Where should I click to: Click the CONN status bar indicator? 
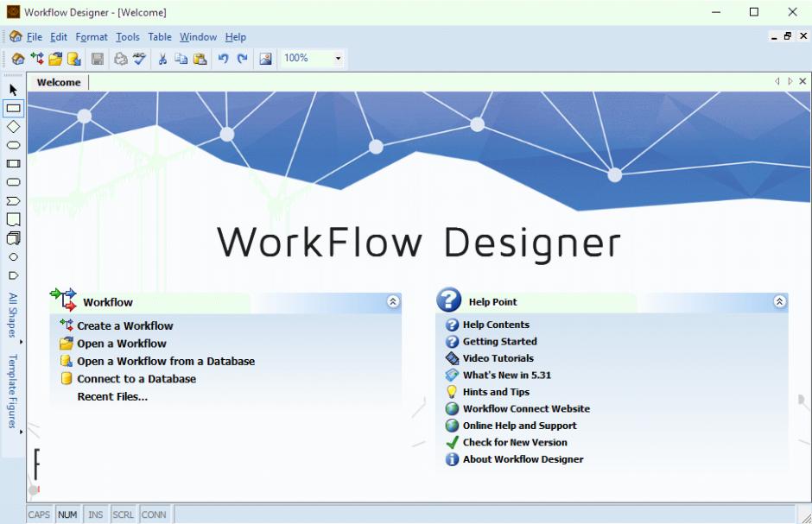click(154, 515)
